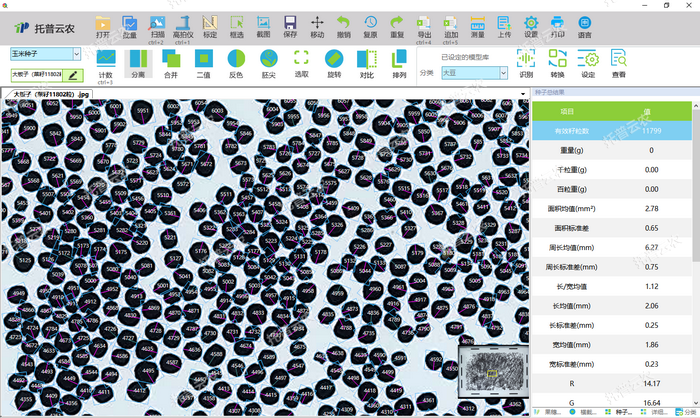This screenshot has width=700, height=418.
Task: Select the 大板子 jpg image tab
Action: (x=52, y=94)
